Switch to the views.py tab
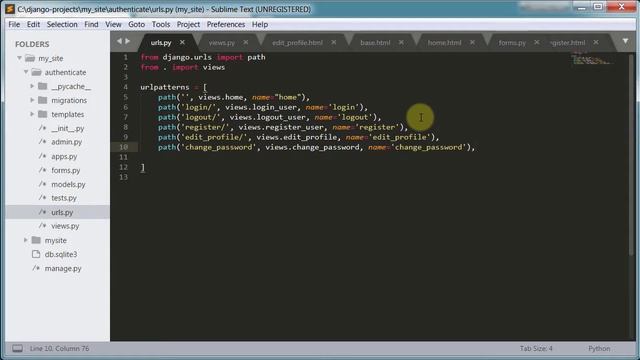Image resolution: width=640 pixels, height=360 pixels. tap(222, 42)
